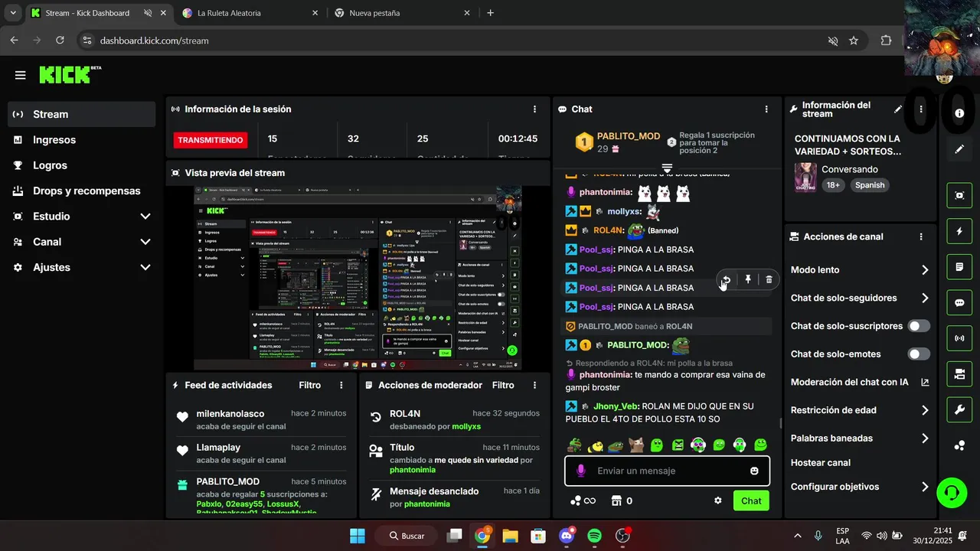Send message with green Chat button
Image resolution: width=980 pixels, height=551 pixels.
coord(751,500)
